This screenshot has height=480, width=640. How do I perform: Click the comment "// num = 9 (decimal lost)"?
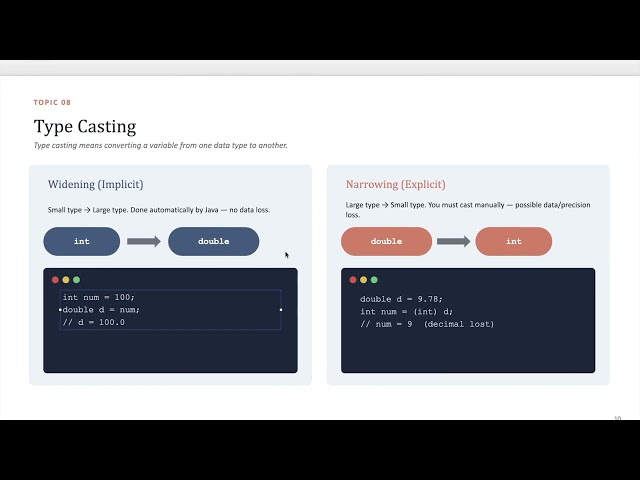click(427, 324)
